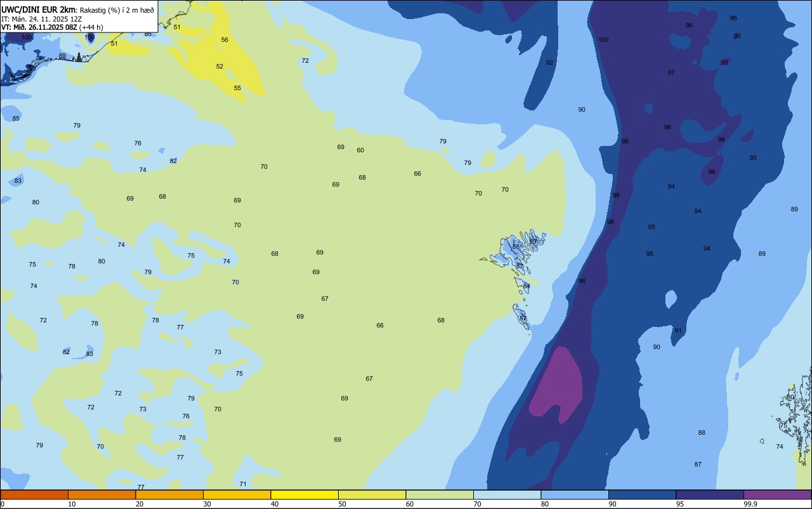Screen dimensions: 812x509
Task: Click the map value '97'
Action: coord(671,73)
